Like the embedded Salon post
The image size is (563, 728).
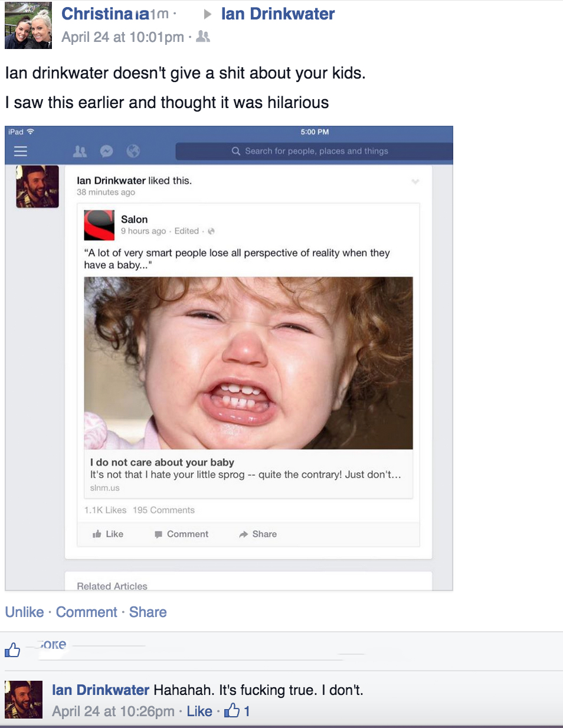point(108,534)
